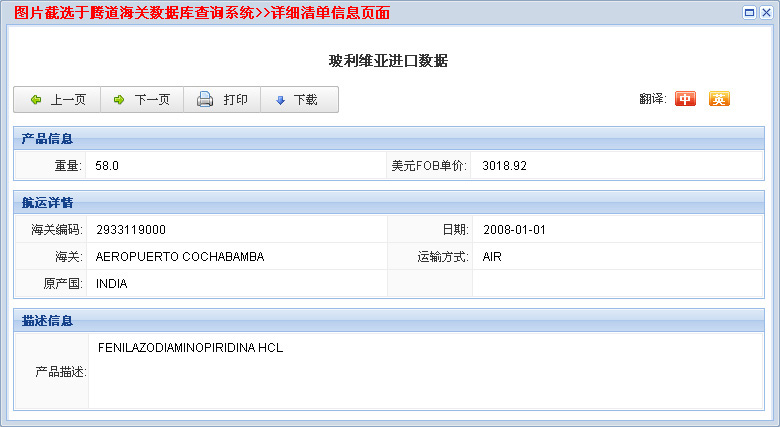Viewport: 780px width, 427px height.
Task: Close the detail info window
Action: tap(766, 12)
